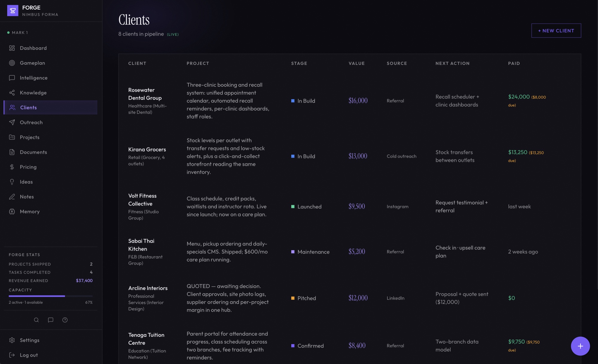Screen dimensions: 598x364
Task: Open Intelligence chat bubble icon
Action: [12, 78]
